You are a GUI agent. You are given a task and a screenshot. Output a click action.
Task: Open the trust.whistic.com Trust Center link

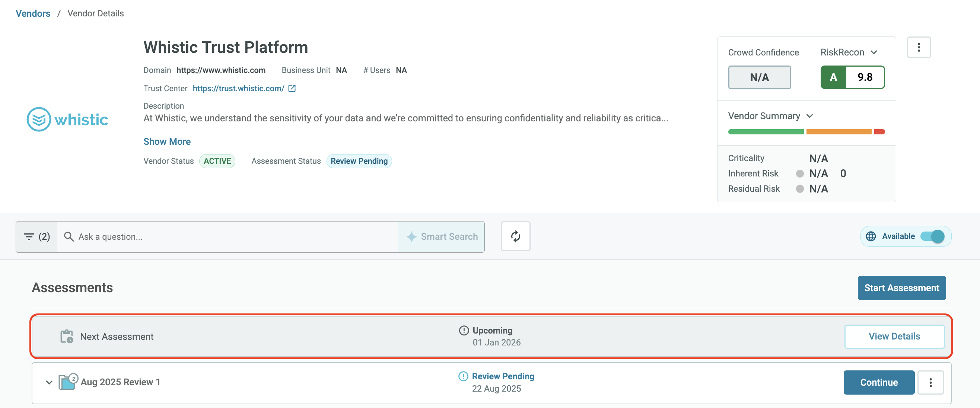click(x=239, y=88)
